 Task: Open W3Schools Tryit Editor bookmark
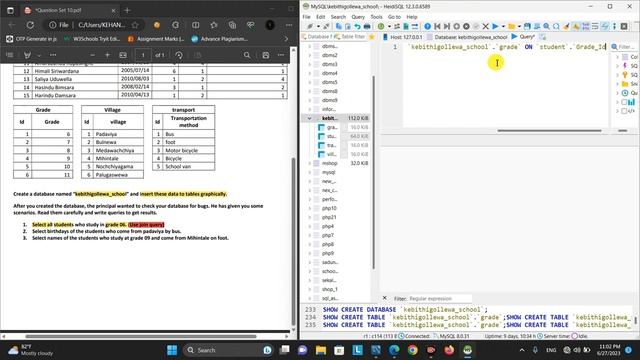point(91,39)
